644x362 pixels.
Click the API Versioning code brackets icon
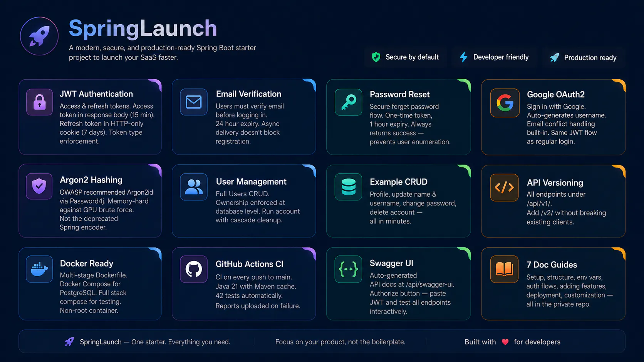tap(504, 187)
